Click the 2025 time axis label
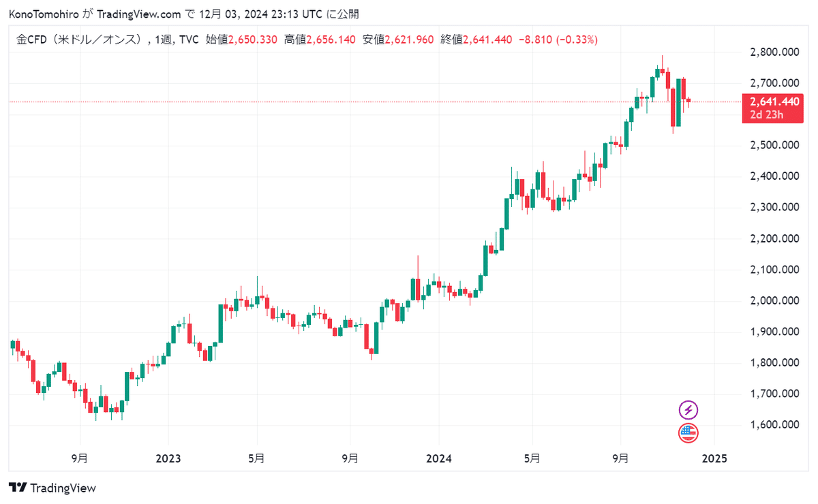This screenshot has width=818, height=504. pos(714,458)
